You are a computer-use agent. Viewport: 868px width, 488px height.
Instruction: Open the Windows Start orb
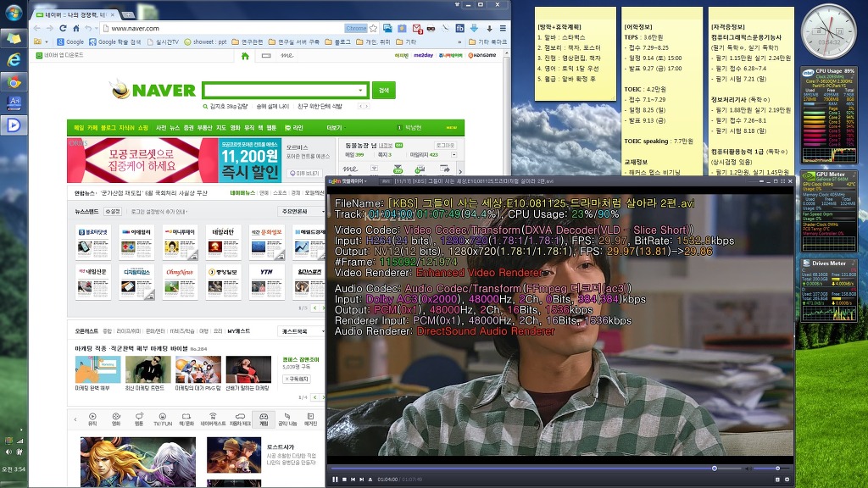pyautogui.click(x=14, y=13)
